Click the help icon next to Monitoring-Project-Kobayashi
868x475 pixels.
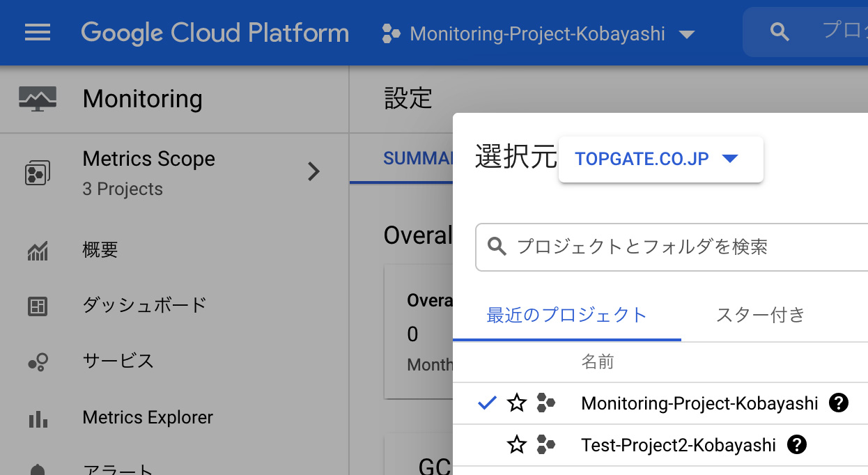(x=839, y=403)
